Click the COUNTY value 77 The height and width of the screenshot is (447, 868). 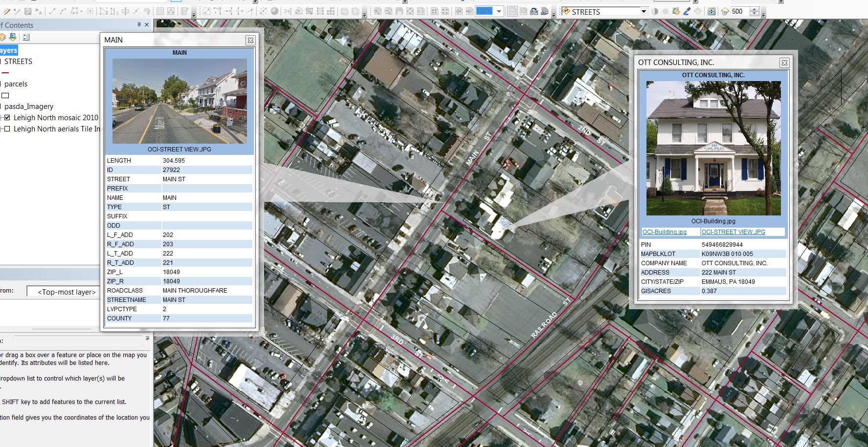pyautogui.click(x=166, y=319)
